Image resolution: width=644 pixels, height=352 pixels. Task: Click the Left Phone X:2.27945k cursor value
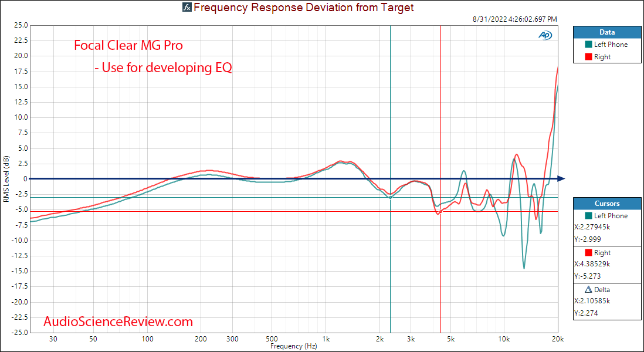591,226
